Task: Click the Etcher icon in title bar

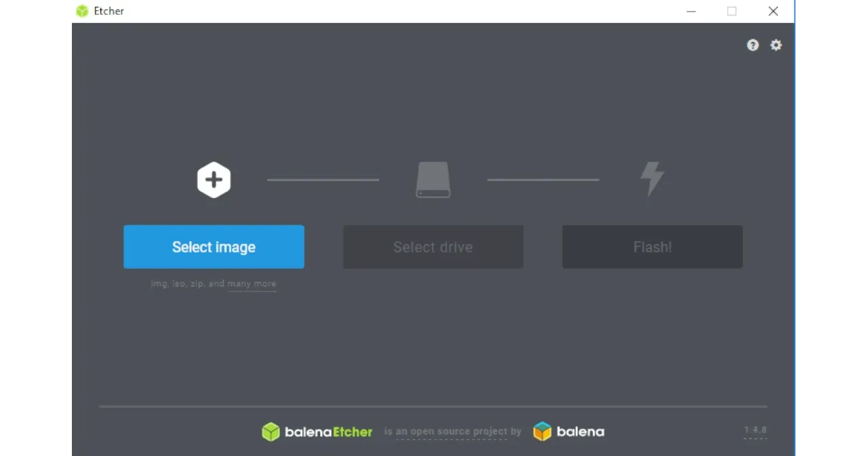Action: pyautogui.click(x=82, y=11)
